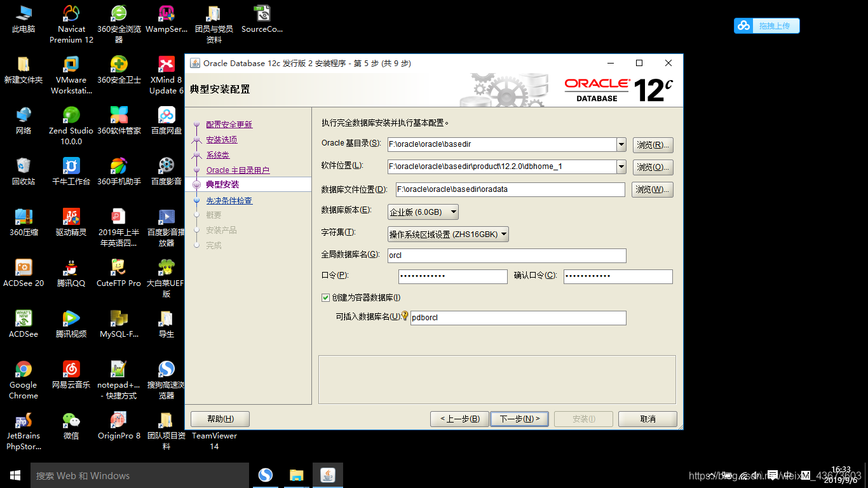Toggle the 创建为容器数据库 checkbox

(x=326, y=297)
